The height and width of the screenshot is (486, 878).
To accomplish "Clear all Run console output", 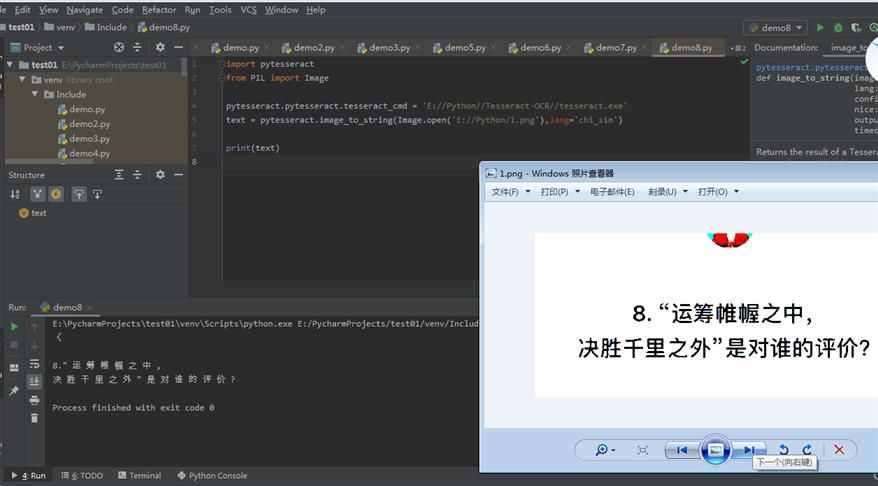I will tap(35, 418).
